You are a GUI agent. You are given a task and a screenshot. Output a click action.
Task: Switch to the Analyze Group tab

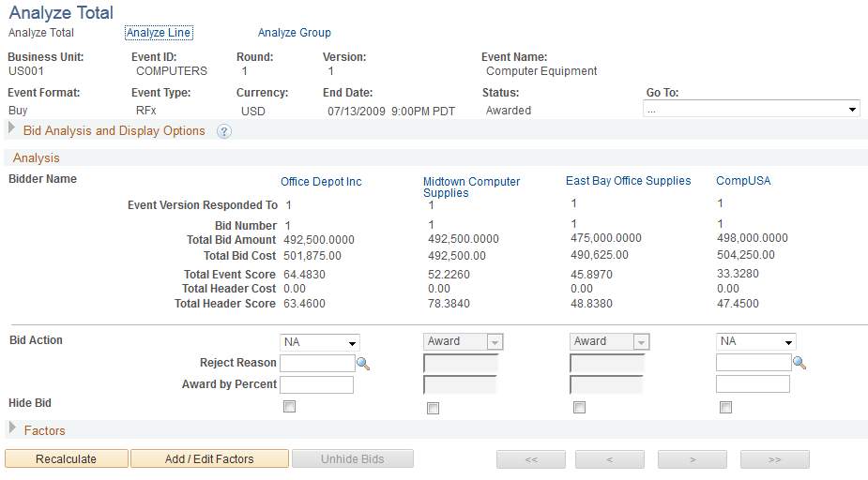(295, 33)
